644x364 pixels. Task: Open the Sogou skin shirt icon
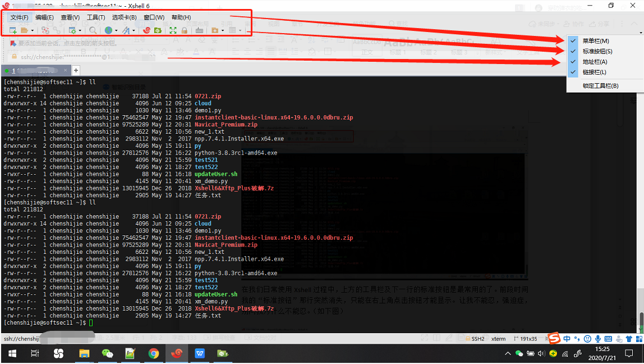[629, 339]
